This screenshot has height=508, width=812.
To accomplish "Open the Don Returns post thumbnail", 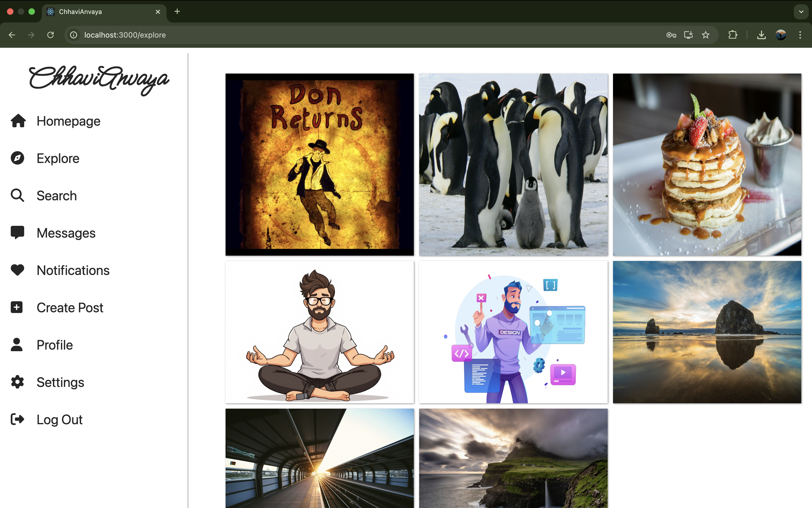I will [x=320, y=165].
